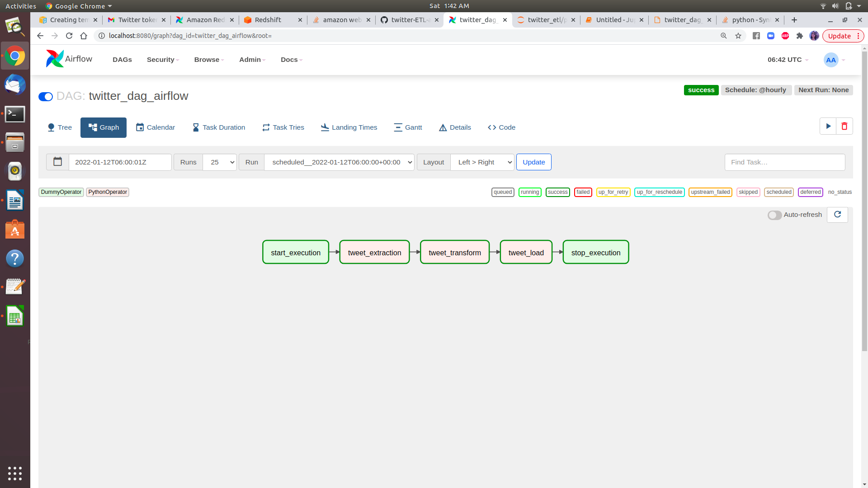This screenshot has width=868, height=488.
Task: Switch to the twitter_etl browser tab
Action: (x=545, y=20)
